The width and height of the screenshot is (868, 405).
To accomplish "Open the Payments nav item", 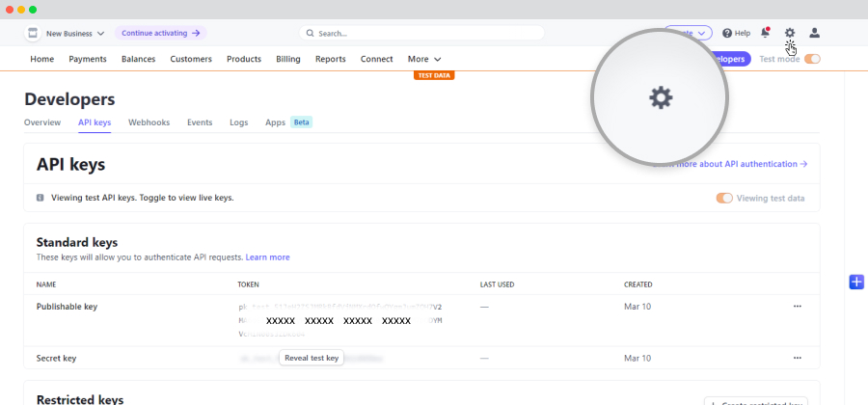I will point(88,59).
